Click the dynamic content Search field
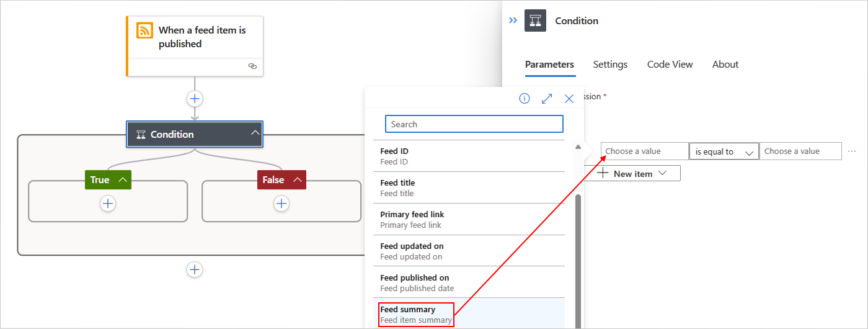This screenshot has height=329, width=868. [474, 124]
